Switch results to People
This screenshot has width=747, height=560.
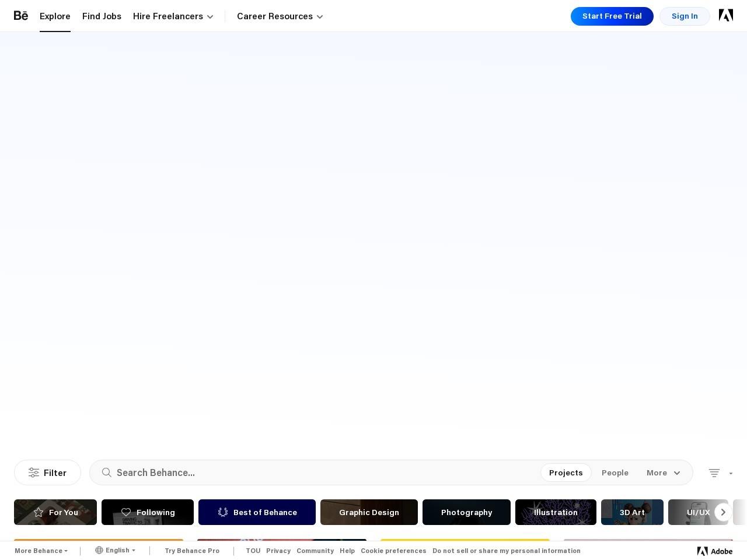point(615,473)
